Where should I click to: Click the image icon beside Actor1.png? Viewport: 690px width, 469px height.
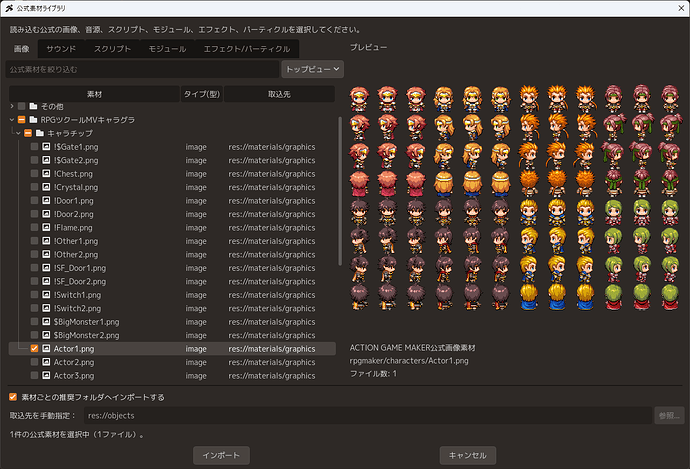tap(46, 348)
